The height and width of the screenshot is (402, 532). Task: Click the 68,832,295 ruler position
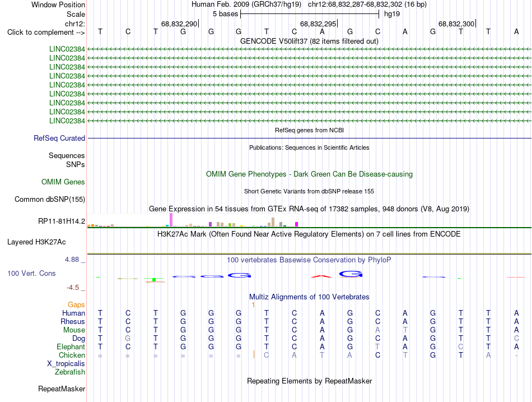pos(318,24)
